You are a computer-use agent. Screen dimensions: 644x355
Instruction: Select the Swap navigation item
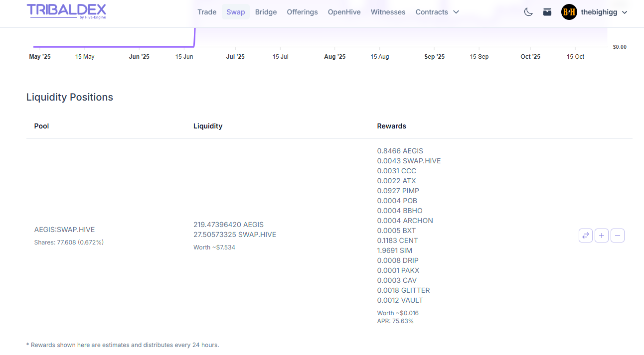(235, 12)
